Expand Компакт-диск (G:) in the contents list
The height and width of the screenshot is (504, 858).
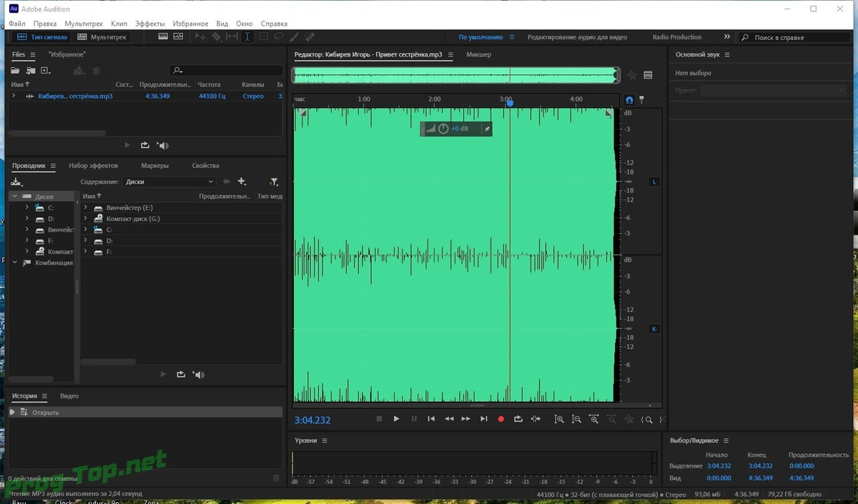(x=85, y=219)
